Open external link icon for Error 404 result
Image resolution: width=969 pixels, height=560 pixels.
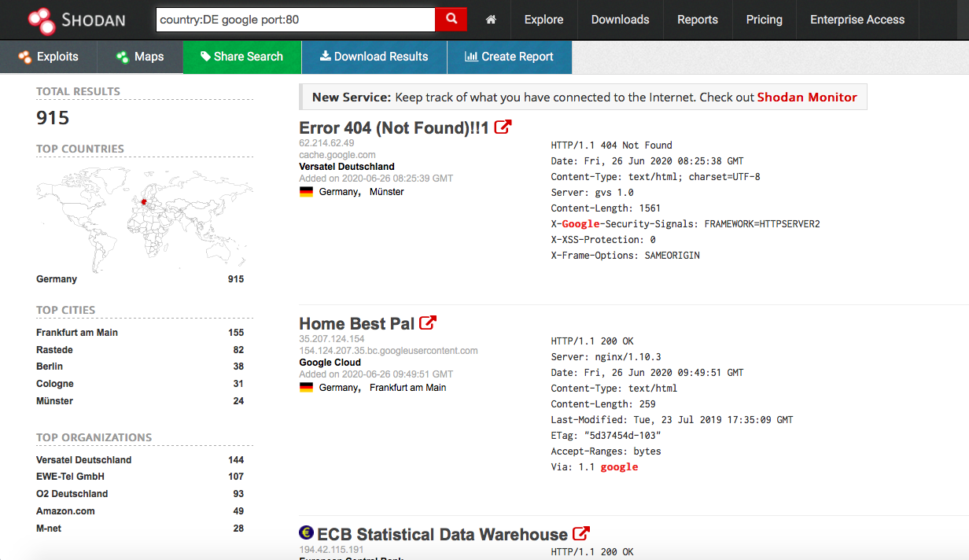503,127
